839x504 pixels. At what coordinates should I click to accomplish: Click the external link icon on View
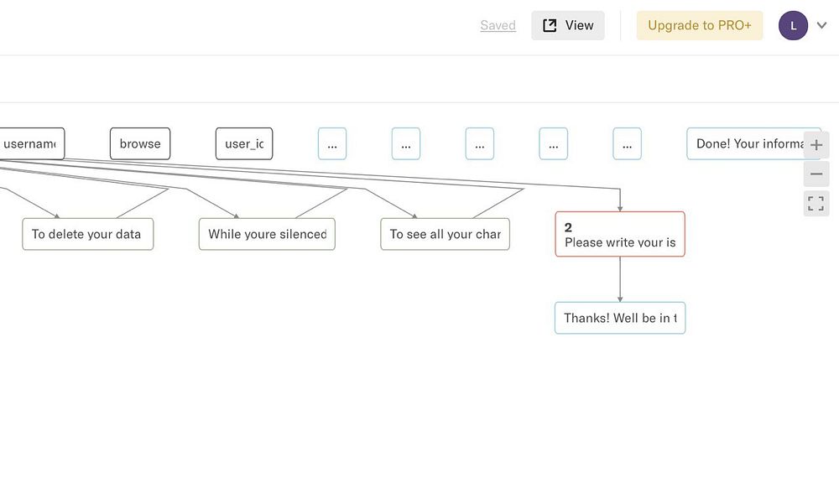(x=550, y=25)
